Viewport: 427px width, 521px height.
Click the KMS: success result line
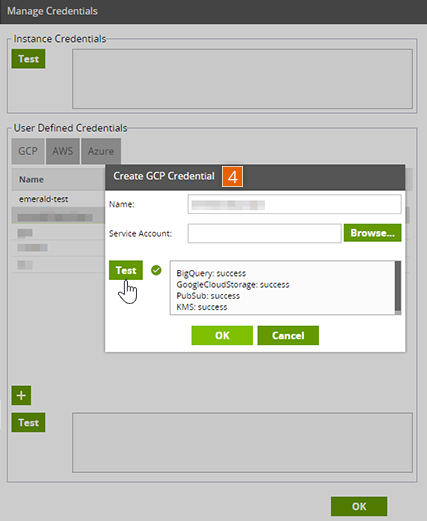tap(202, 307)
